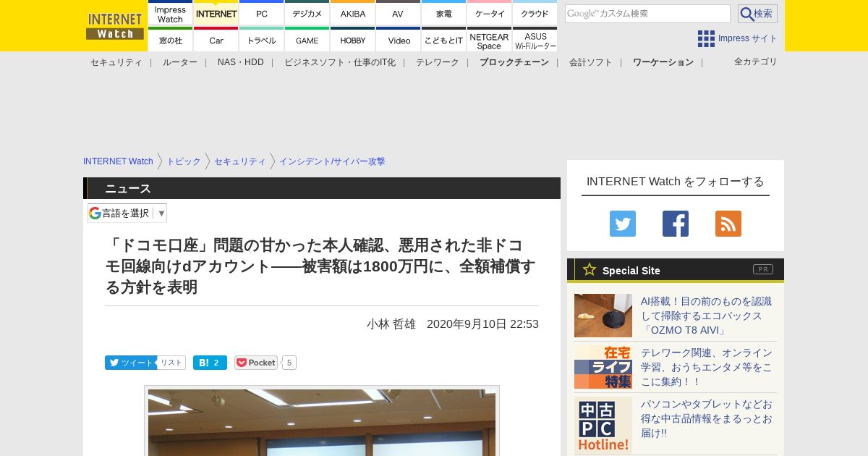Open the AV Watch tab
Screen dimensions: 868x456
coord(399,13)
